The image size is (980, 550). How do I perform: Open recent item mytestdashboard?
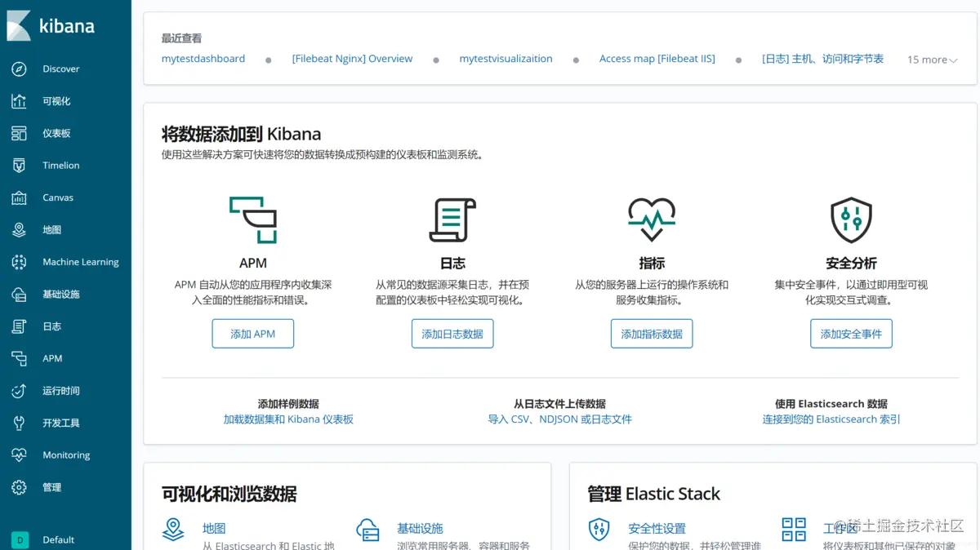[203, 59]
